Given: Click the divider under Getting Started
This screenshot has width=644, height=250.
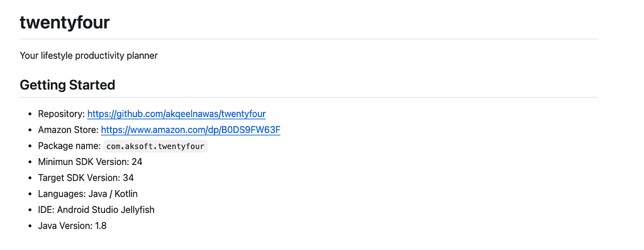Looking at the screenshot, I should coord(308,98).
